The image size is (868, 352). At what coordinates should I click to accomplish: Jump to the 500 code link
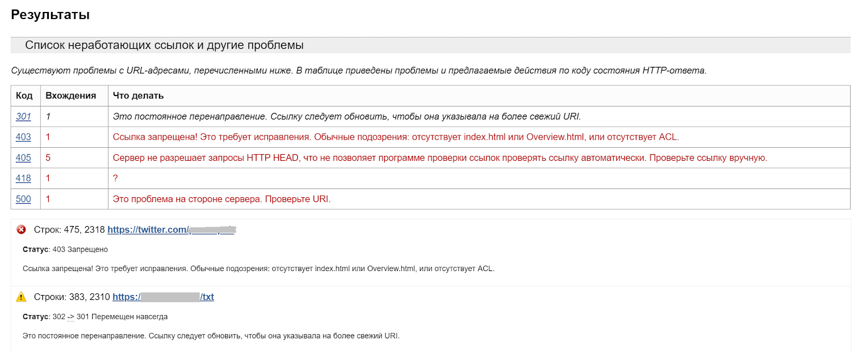pos(23,199)
